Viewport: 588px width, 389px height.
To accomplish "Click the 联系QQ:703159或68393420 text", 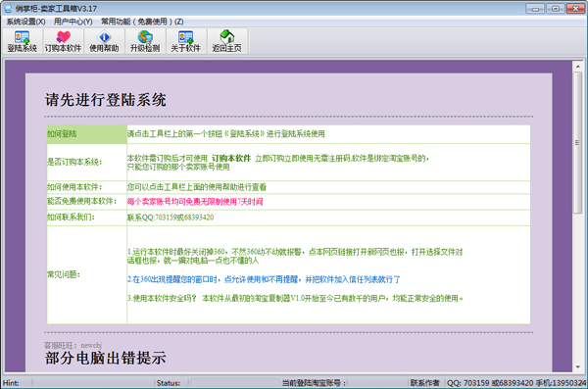I will tap(171, 218).
